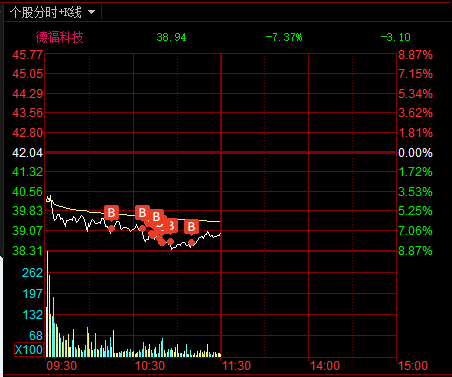Viewport: 452px width, 377px height.
Task: Click the stock name 德福科技
Action: pos(59,37)
